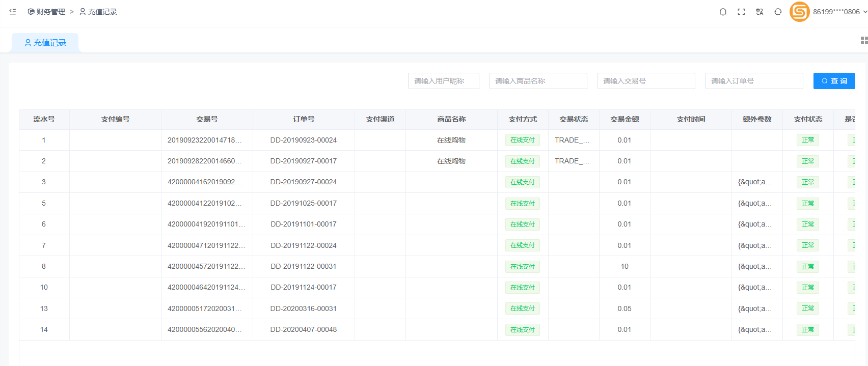Image resolution: width=868 pixels, height=366 pixels.
Task: Focus the 请输入用户昵称 input field
Action: [x=443, y=81]
